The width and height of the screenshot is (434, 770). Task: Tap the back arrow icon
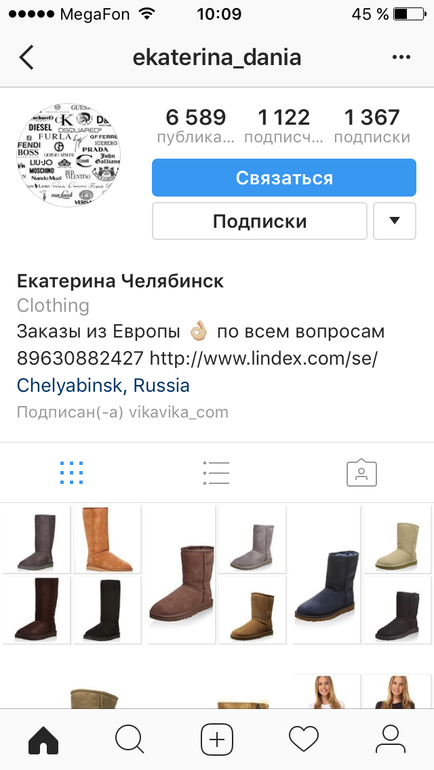point(27,57)
